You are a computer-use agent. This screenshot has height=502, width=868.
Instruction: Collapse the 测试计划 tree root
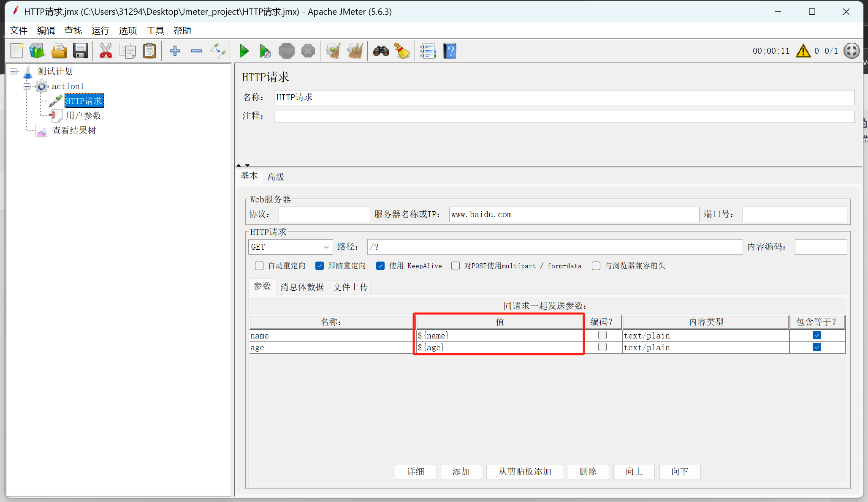[x=14, y=71]
